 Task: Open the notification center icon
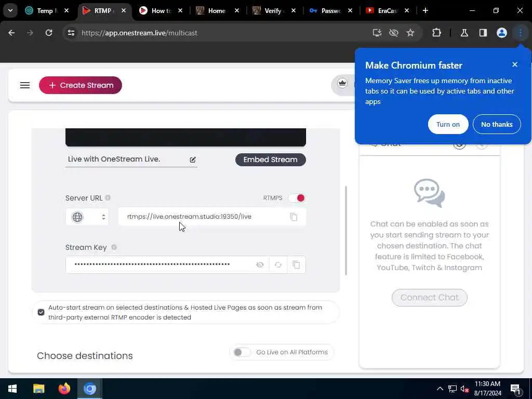pos(516,389)
